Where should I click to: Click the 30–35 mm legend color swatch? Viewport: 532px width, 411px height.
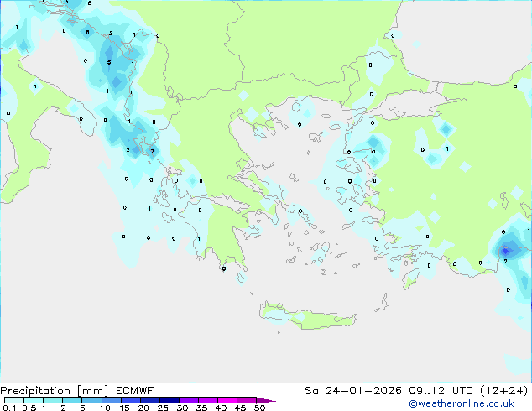pos(188,400)
